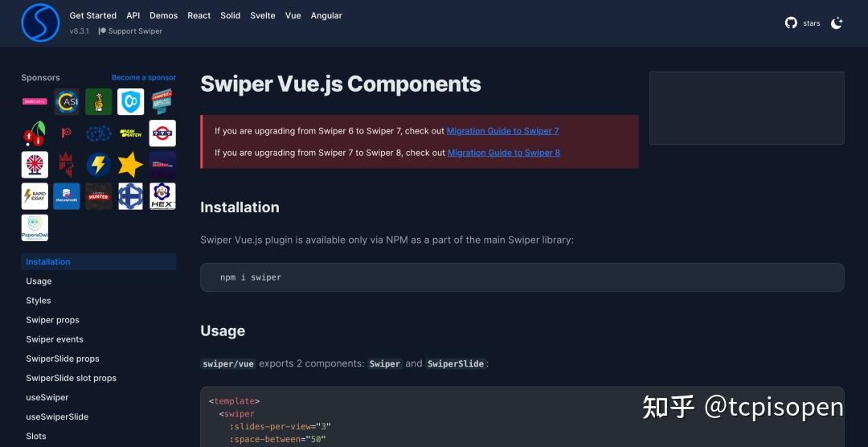The height and width of the screenshot is (447, 868).
Task: Click the Swiper logo in the header
Action: click(x=40, y=23)
